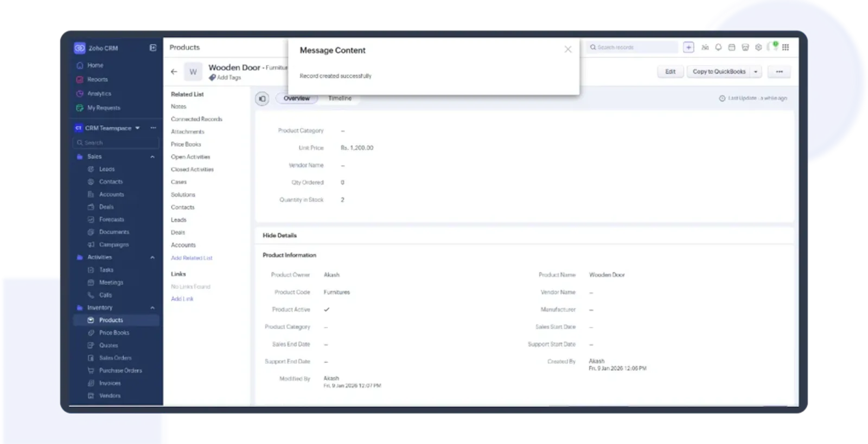Open Attachments in the Related List
The height and width of the screenshot is (444, 868).
click(x=188, y=132)
